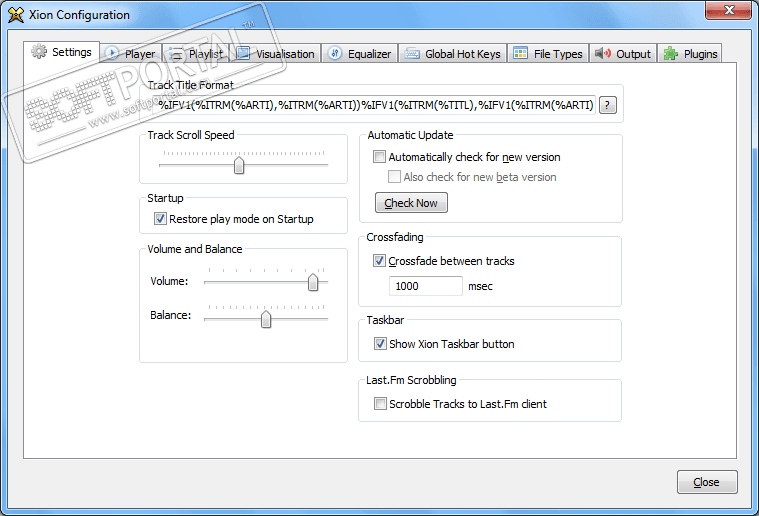Click the Xion app icon in title bar
The image size is (759, 516).
click(15, 15)
